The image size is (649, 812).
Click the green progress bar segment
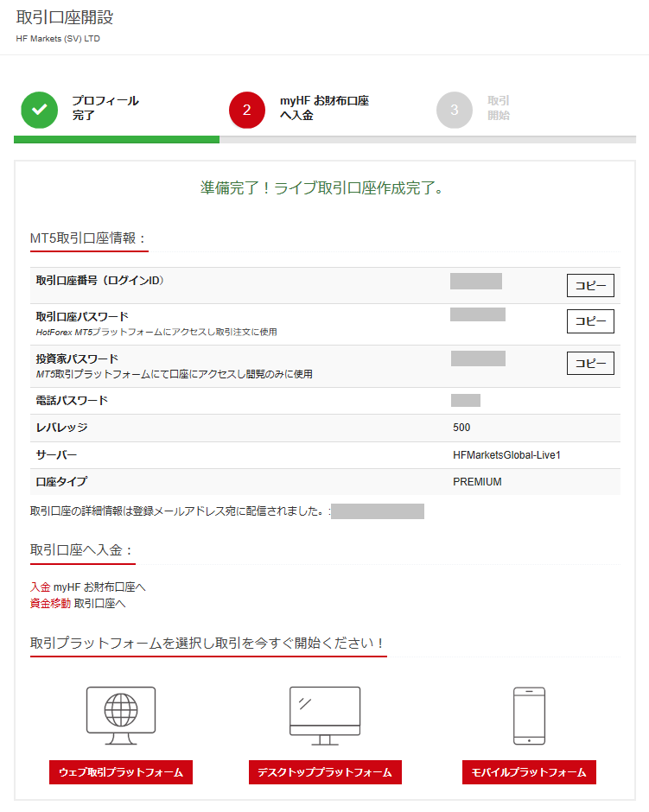[x=117, y=139]
